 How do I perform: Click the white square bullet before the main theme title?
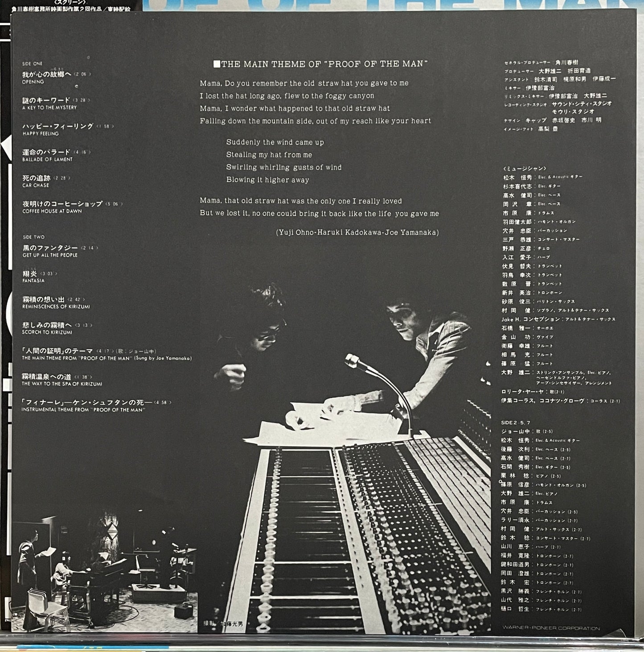pyautogui.click(x=217, y=64)
